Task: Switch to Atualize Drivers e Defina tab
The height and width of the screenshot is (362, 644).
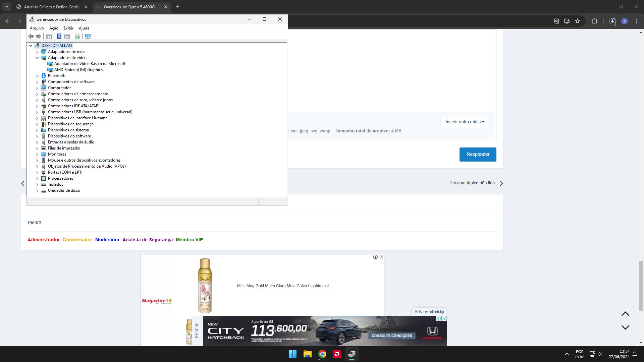Action: [52, 7]
